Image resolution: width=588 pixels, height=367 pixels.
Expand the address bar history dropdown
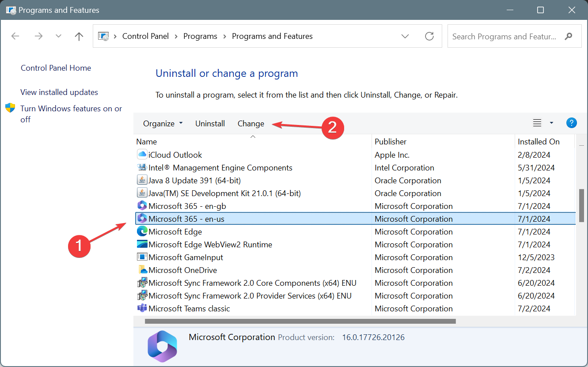point(405,36)
